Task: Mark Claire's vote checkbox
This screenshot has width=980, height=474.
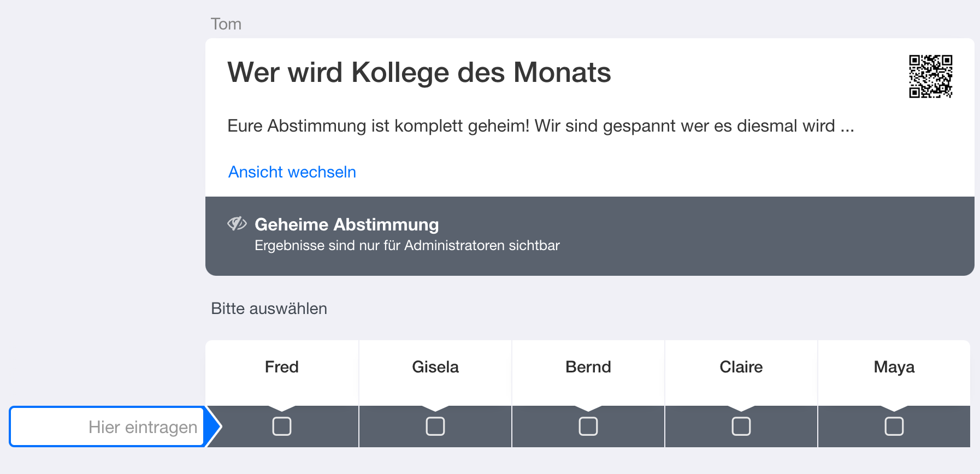Action: point(741,426)
